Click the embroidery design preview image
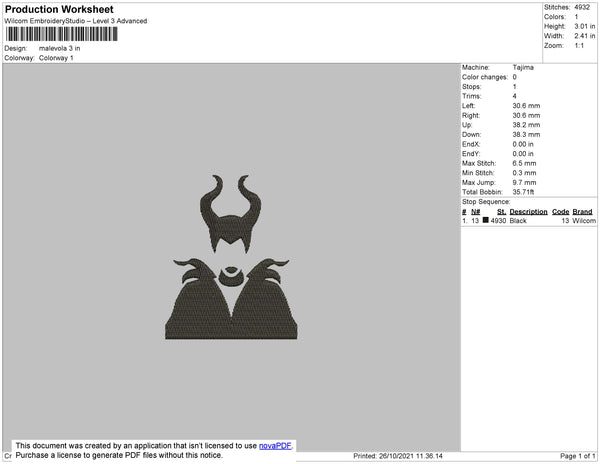Image resolution: width=600 pixels, height=464 pixels. (231, 257)
